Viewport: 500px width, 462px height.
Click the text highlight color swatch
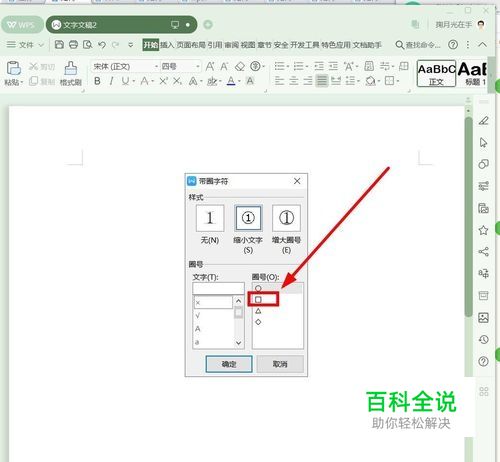point(212,81)
